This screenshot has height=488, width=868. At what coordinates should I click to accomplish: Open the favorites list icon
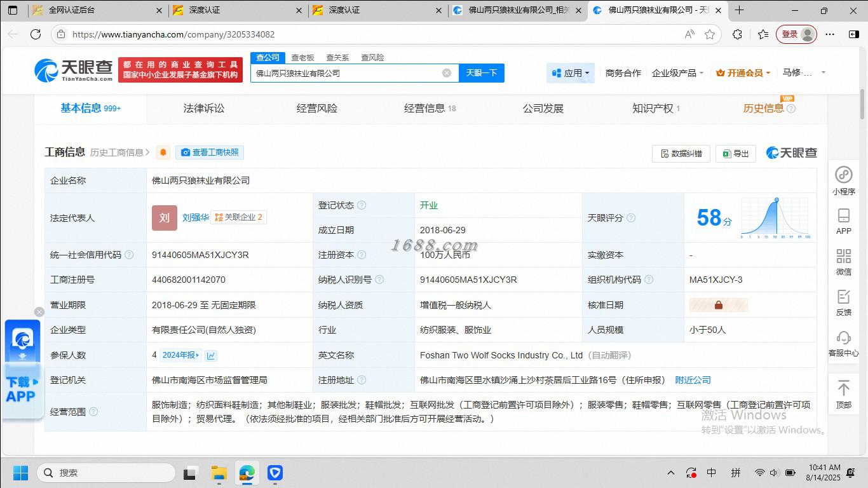[763, 34]
